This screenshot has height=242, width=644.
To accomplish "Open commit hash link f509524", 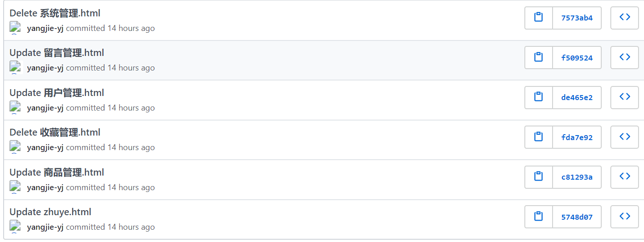I will pos(577,58).
